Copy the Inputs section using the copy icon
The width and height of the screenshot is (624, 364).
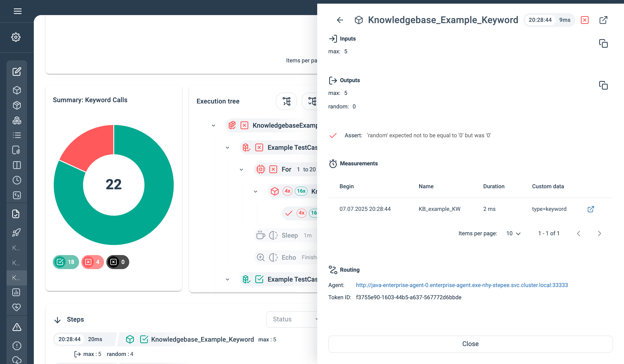[x=603, y=44]
